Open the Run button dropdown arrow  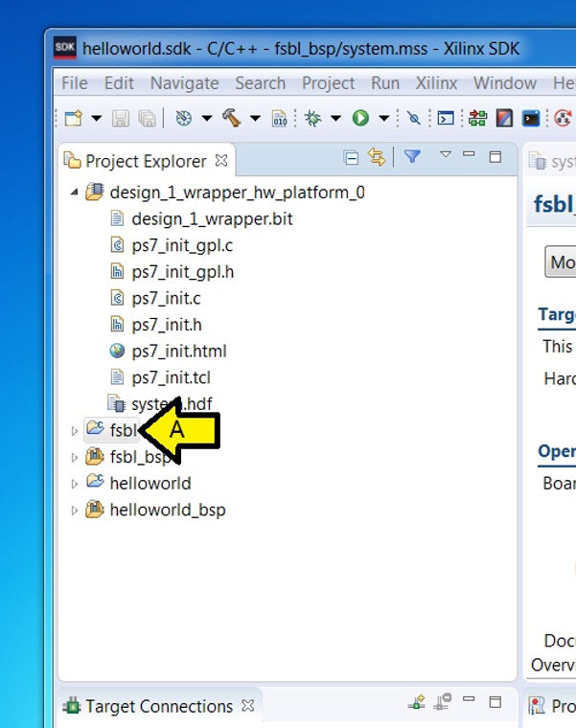point(383,119)
